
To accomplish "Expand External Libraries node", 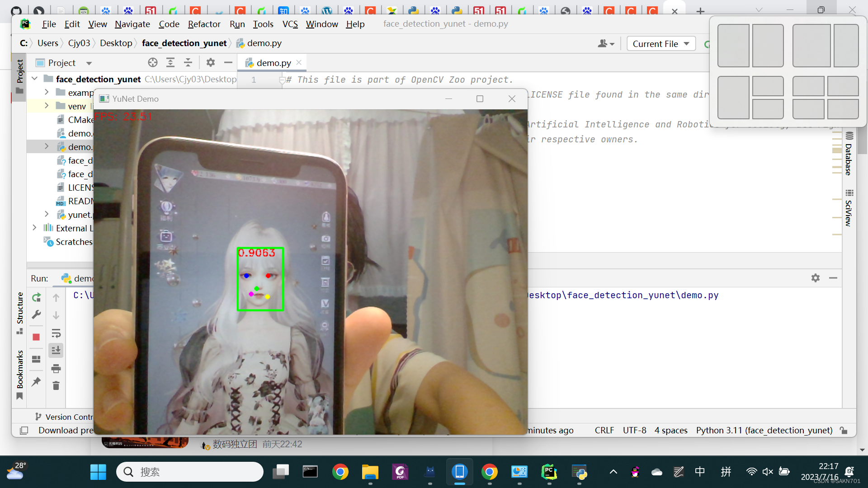I will coord(35,228).
